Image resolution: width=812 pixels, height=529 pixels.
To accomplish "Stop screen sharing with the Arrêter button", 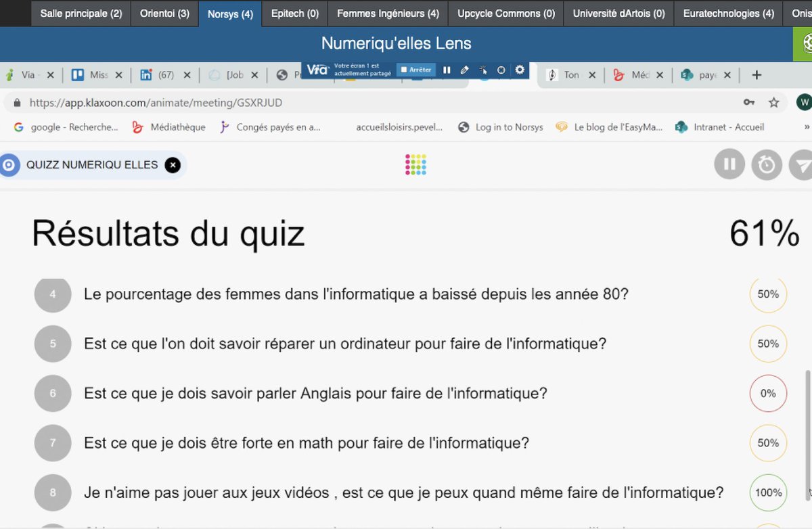I will (x=416, y=70).
